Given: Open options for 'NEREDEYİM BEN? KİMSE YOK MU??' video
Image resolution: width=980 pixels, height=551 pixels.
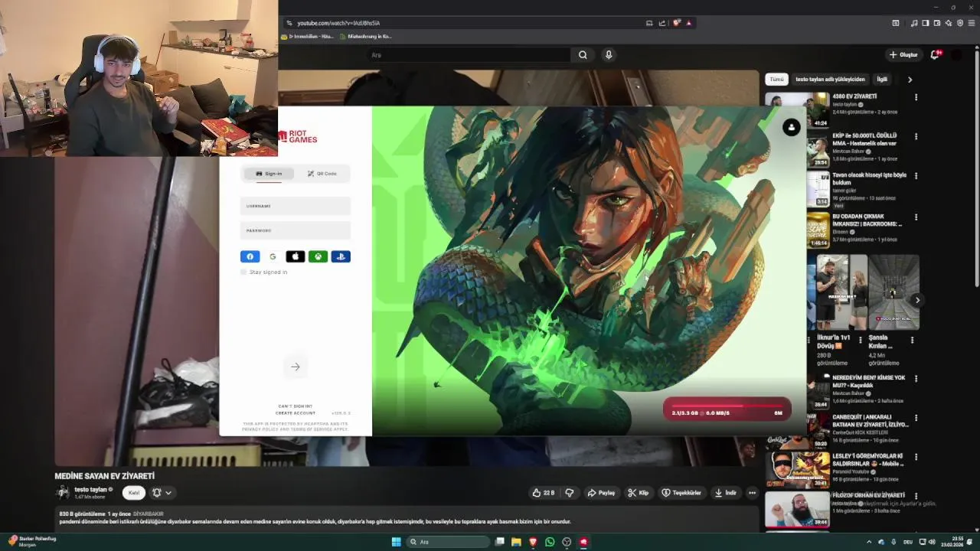Looking at the screenshot, I should 916,378.
